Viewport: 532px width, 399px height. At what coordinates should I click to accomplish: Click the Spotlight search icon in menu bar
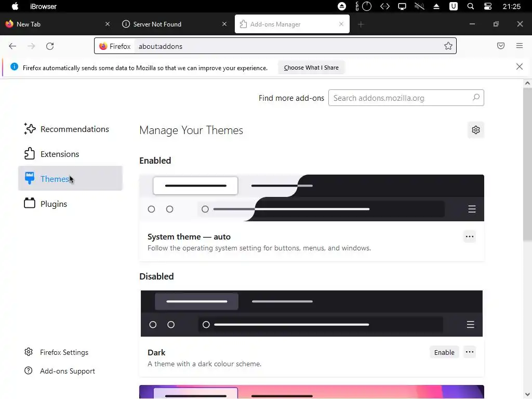coord(471,6)
